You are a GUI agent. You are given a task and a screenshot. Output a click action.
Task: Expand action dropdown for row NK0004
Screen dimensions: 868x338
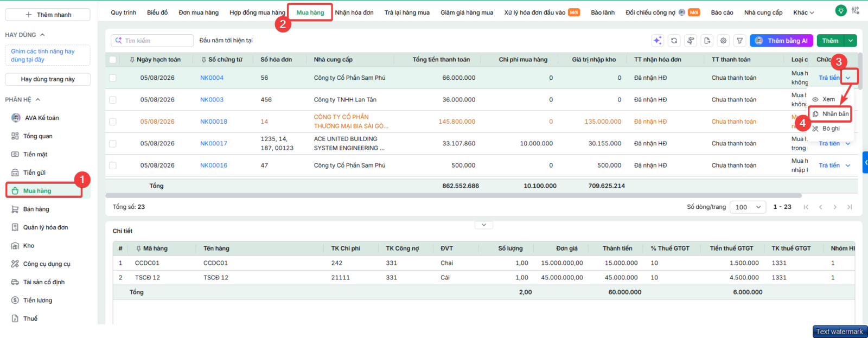(848, 78)
